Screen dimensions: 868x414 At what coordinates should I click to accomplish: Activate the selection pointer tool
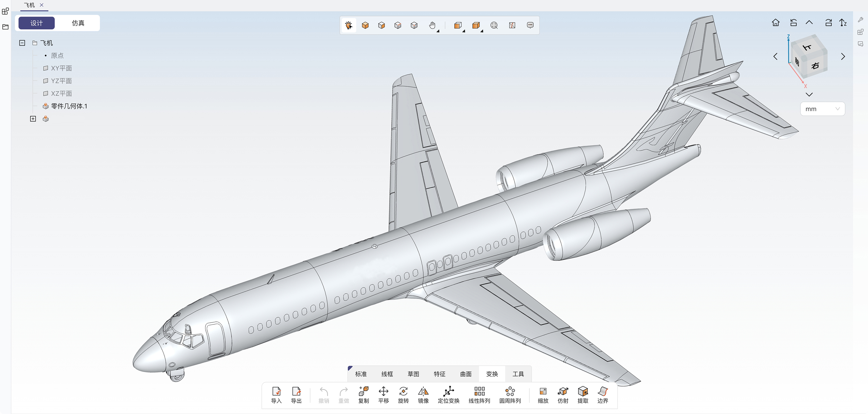tap(349, 25)
